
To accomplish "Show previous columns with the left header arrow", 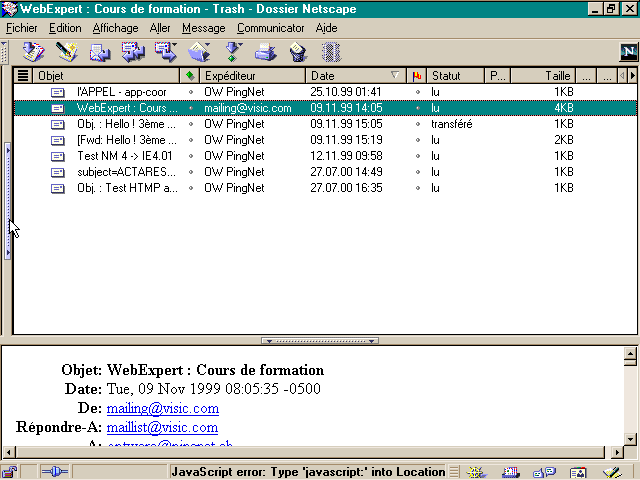I will pyautogui.click(x=622, y=76).
